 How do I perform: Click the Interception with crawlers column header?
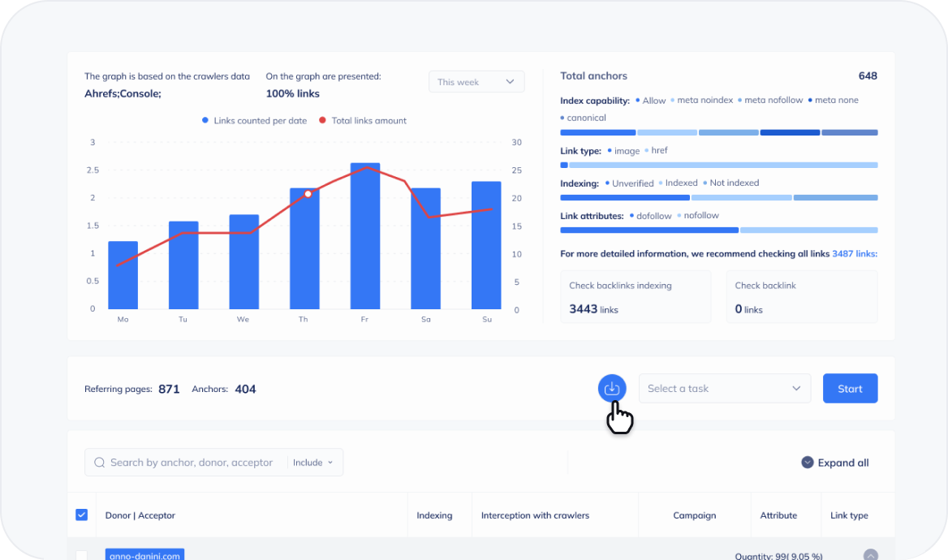pos(535,515)
